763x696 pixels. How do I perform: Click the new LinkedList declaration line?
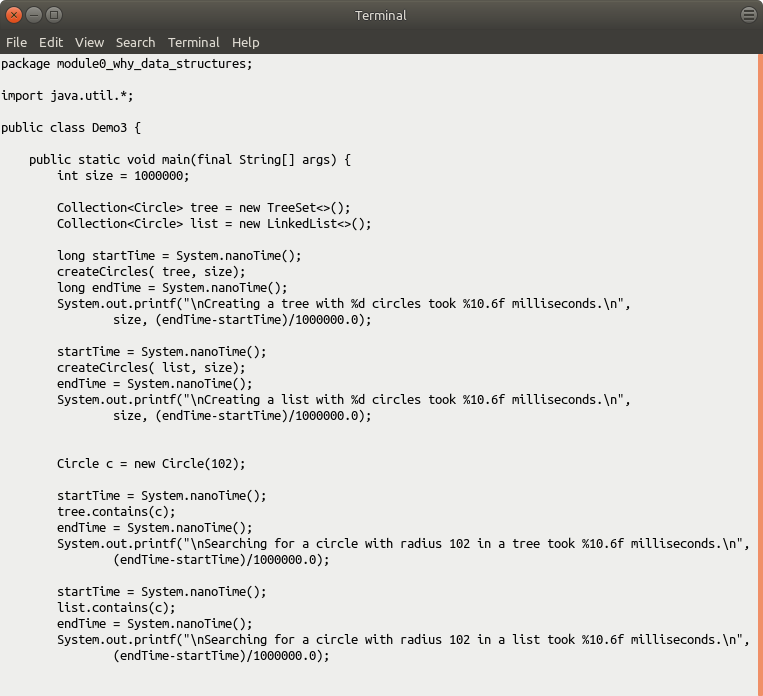(x=214, y=224)
